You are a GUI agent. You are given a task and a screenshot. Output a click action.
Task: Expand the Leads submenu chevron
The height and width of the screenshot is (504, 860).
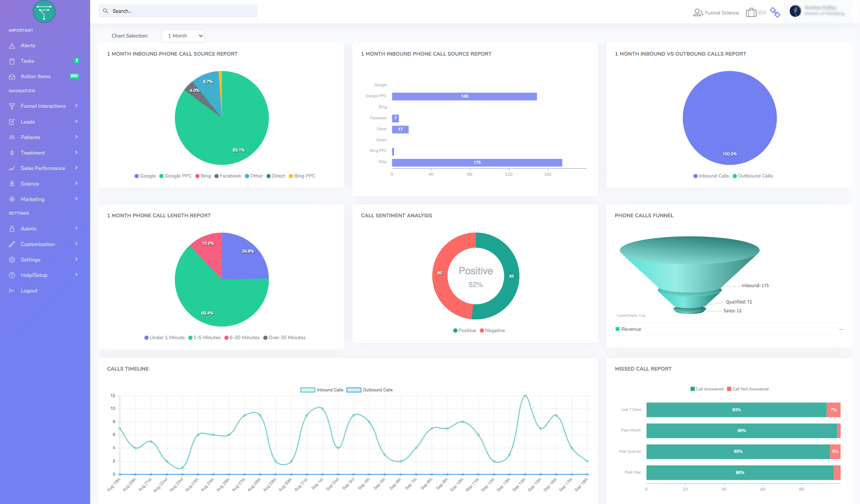coord(76,121)
